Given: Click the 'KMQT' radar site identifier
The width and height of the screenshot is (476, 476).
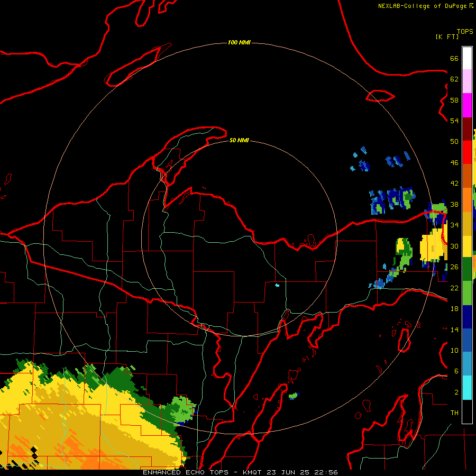Looking at the screenshot, I should (252, 472).
